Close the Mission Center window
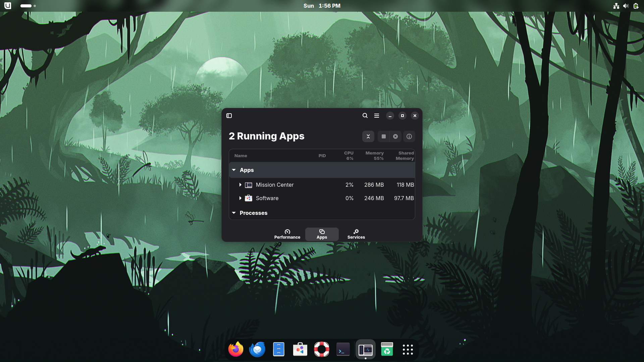This screenshot has width=644, height=362. pos(415,116)
